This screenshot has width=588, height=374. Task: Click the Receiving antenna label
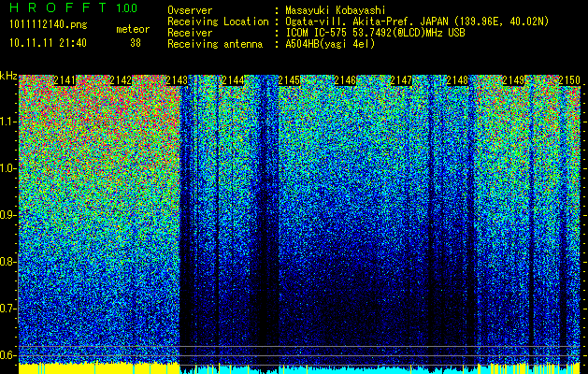pos(215,44)
